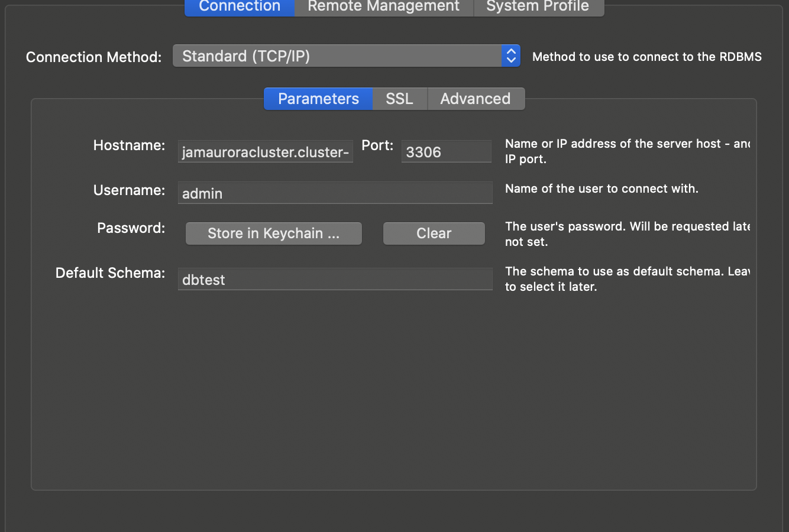Open the Remote Management tab
Viewport: 789px width, 532px height.
click(x=384, y=7)
